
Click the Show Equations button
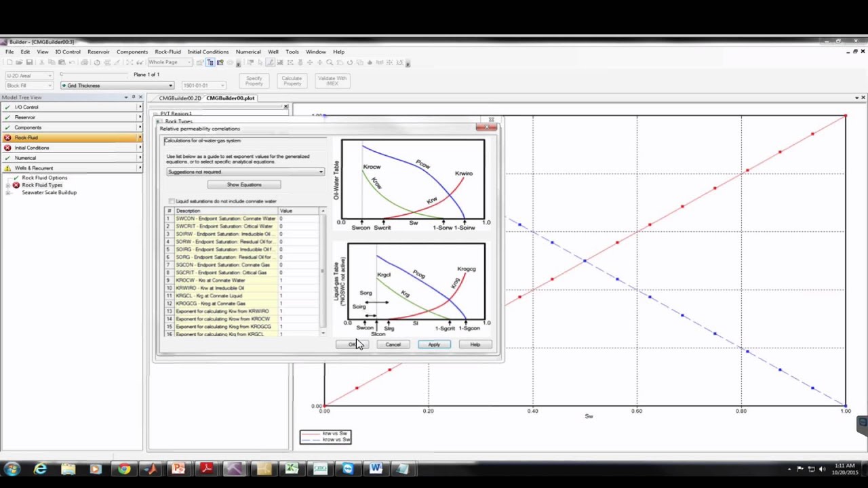[x=244, y=185]
